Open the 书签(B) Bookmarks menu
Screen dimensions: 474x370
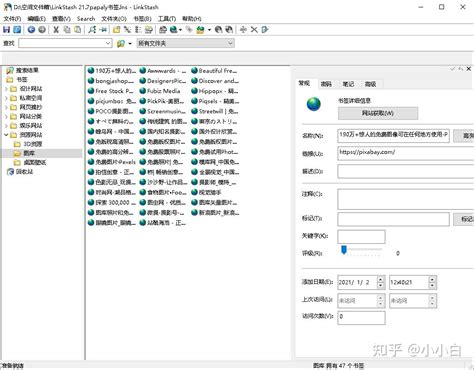[142, 19]
